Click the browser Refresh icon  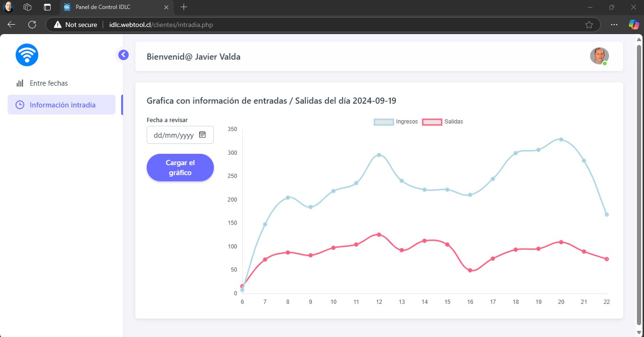[32, 25]
